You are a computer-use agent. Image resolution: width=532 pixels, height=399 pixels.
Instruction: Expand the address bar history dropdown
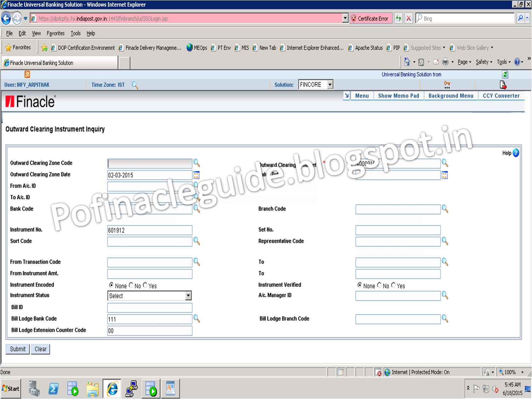pos(345,18)
